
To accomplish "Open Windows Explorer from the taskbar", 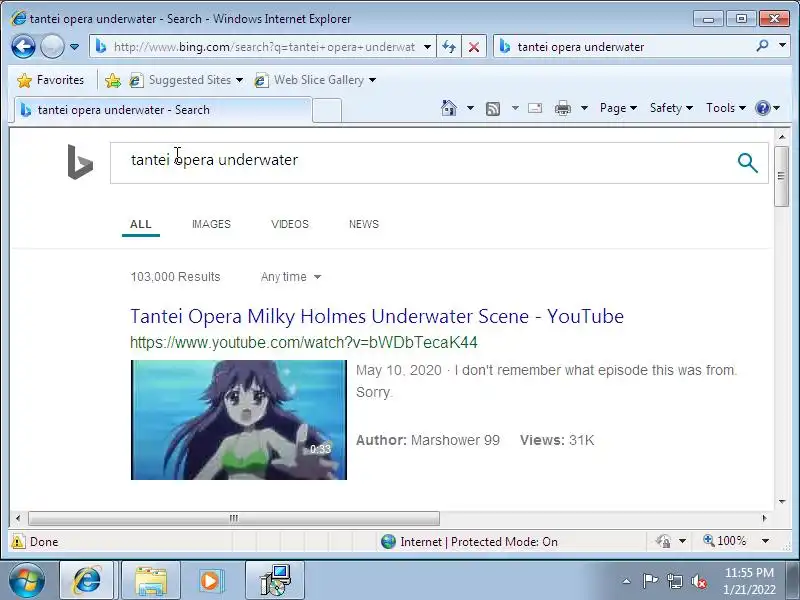I will point(151,581).
